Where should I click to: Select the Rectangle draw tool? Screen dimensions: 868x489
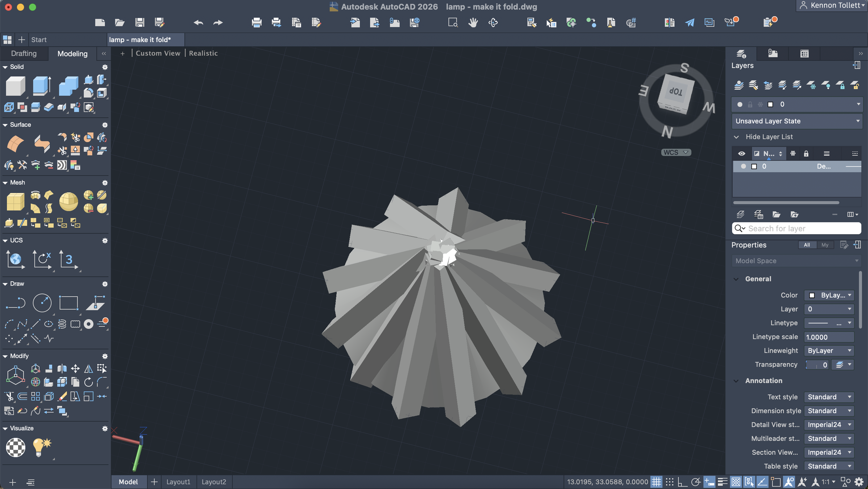(68, 303)
